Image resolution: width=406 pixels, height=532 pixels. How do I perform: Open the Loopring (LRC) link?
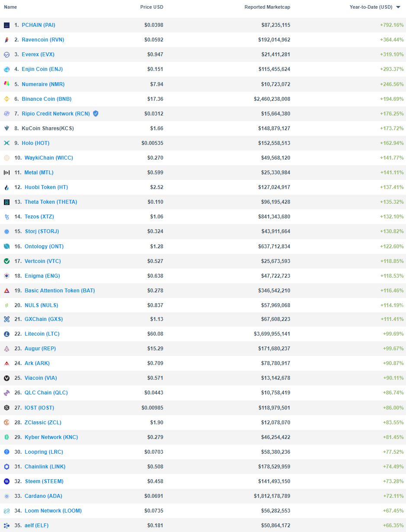(44, 452)
